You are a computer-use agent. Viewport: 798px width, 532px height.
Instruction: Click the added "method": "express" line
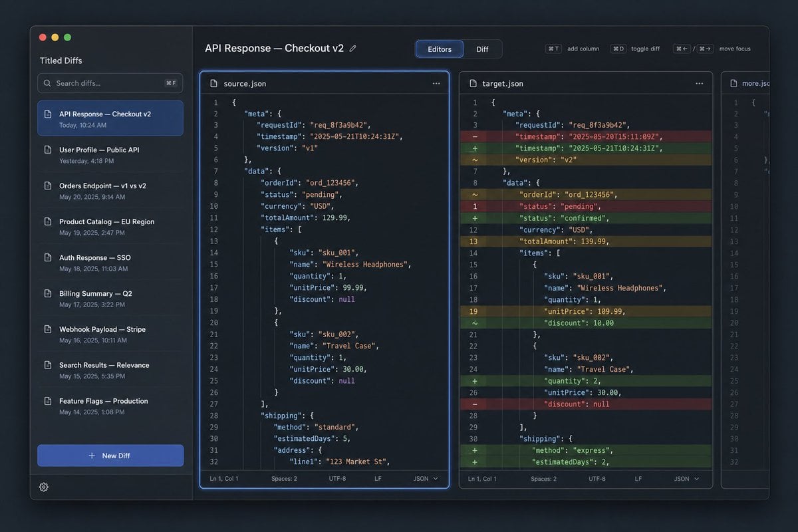point(585,450)
